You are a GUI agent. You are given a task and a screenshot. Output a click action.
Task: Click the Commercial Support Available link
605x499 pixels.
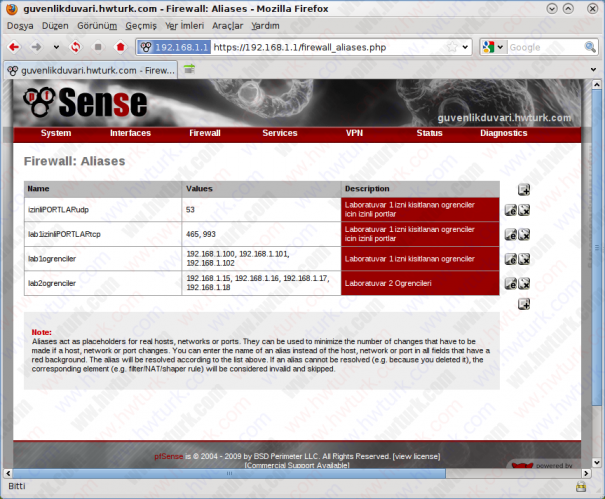[x=297, y=465]
